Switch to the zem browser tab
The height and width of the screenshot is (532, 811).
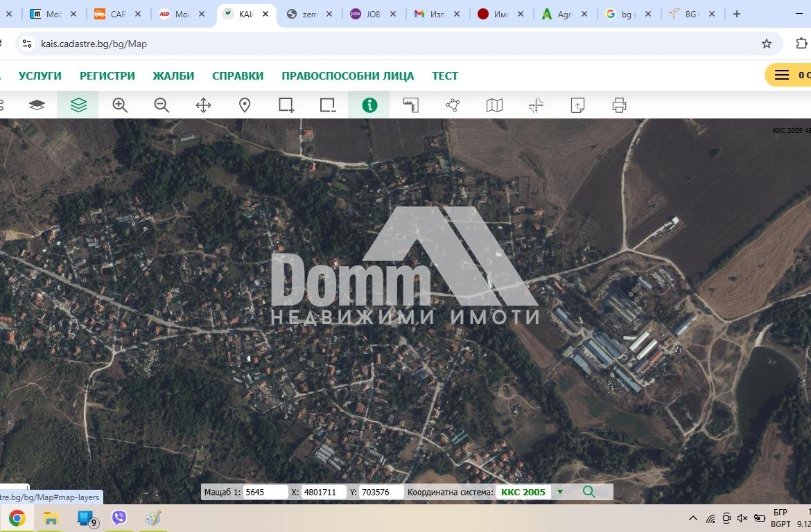[x=309, y=14]
